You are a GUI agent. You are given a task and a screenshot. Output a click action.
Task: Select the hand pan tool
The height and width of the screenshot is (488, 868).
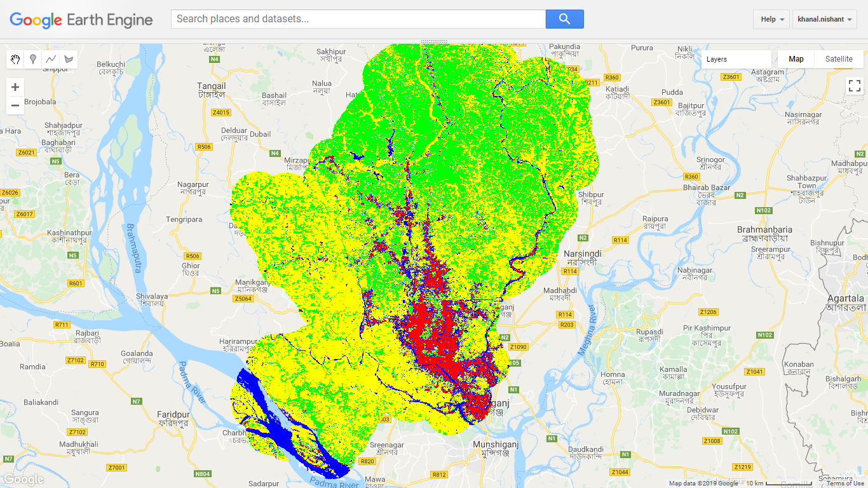[x=15, y=59]
